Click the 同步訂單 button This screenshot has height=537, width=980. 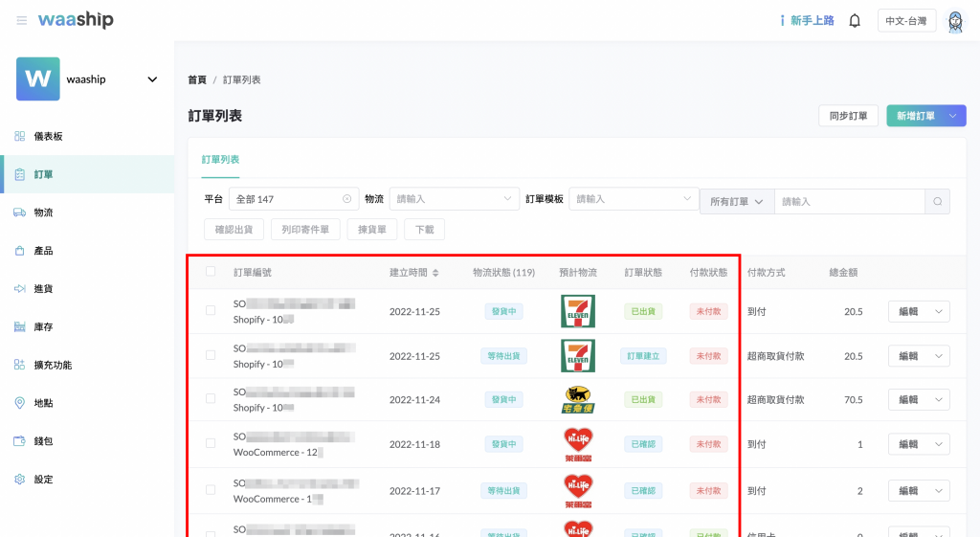[848, 116]
